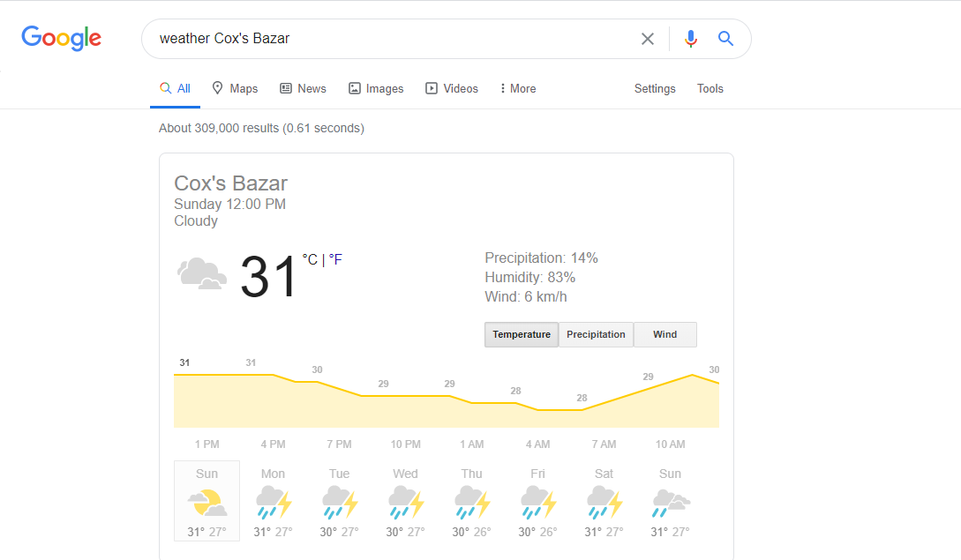Select Saturday's thunderstorm forecast icon
961x560 pixels.
click(x=604, y=503)
